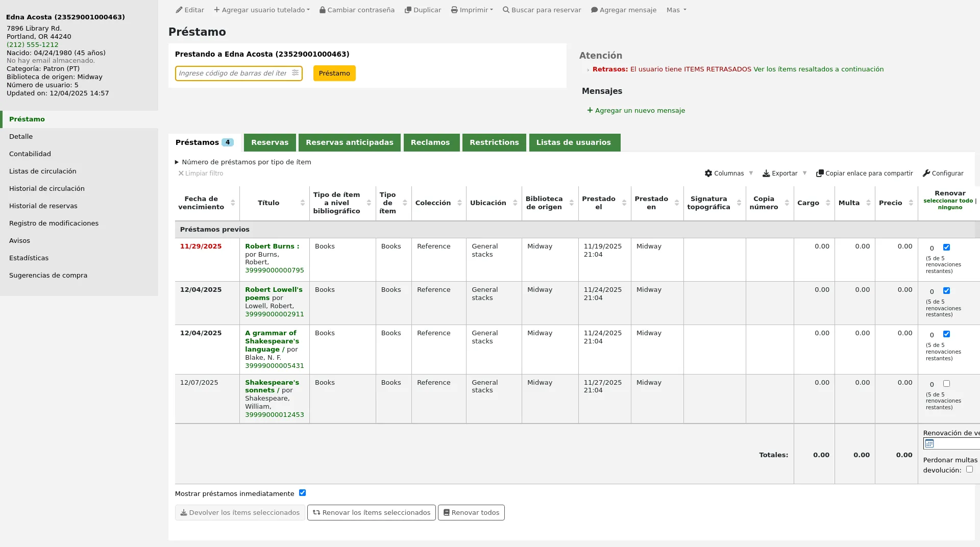
Task: Click the Columnas gear icon
Action: pyautogui.click(x=708, y=173)
